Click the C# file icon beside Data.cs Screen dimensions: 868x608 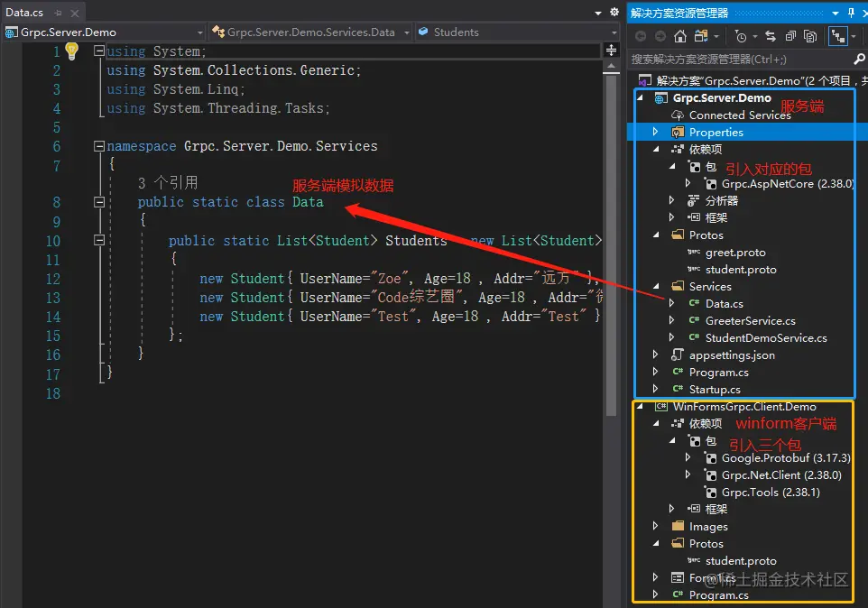694,303
